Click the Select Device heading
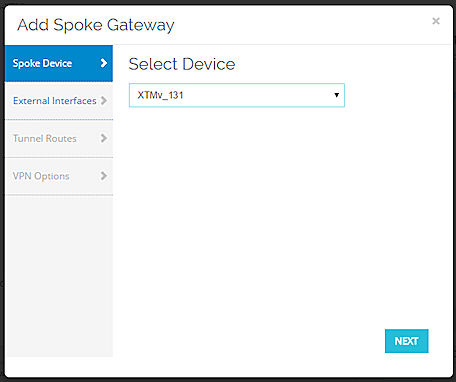 (182, 64)
